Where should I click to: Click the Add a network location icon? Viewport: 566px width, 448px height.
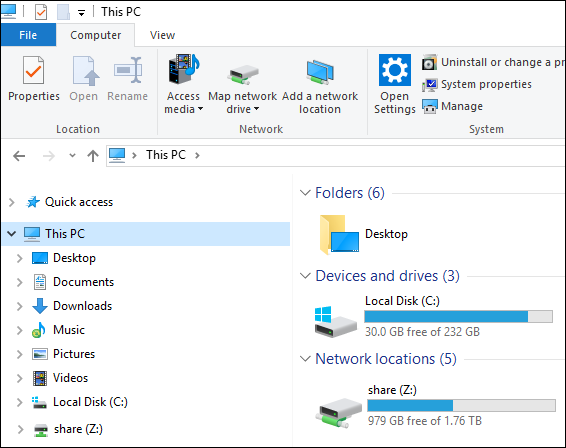click(320, 72)
